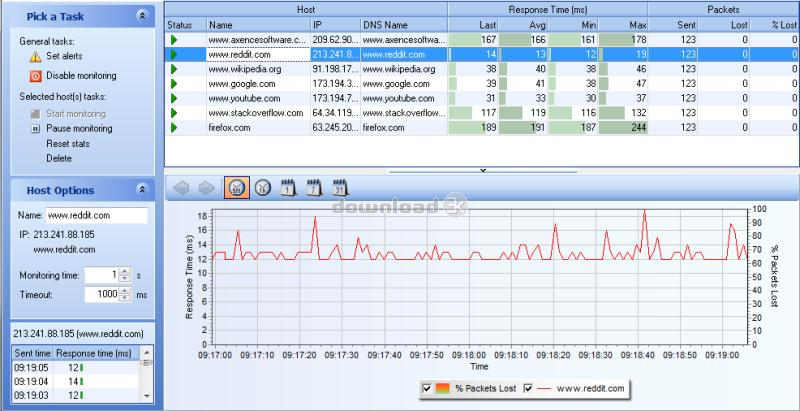800x411 pixels.
Task: Switch chart to 7-day calendar view
Action: click(314, 188)
